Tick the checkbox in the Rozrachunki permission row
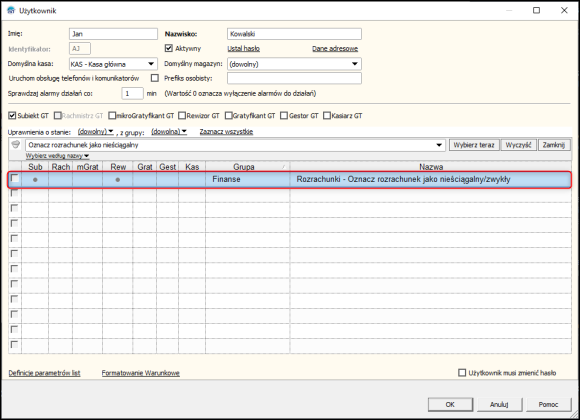Screen dimensions: 580x420 pyautogui.click(x=14, y=179)
